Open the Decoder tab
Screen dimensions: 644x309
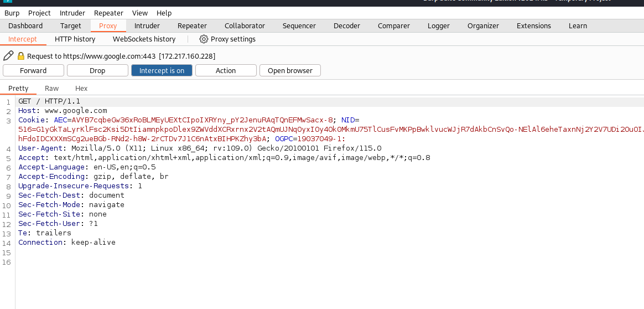click(x=347, y=26)
